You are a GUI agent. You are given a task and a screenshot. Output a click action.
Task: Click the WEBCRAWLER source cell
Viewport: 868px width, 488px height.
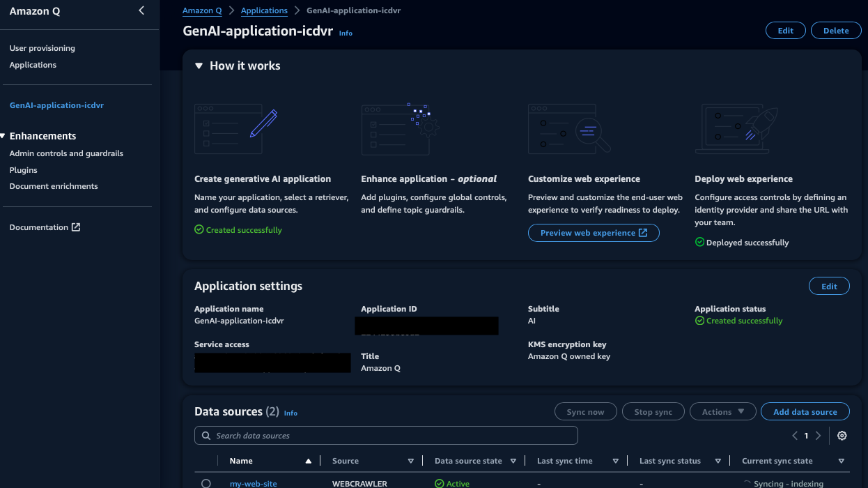click(359, 484)
